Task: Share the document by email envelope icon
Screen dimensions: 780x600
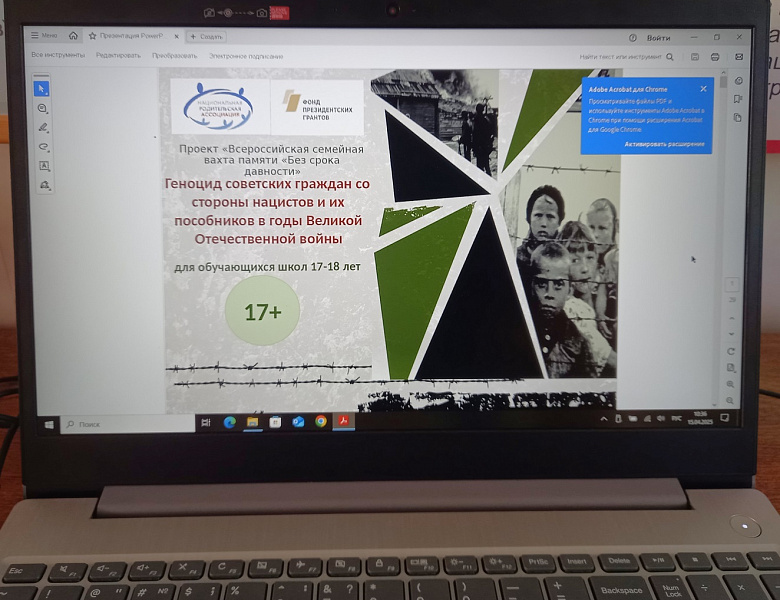Action: pos(739,57)
